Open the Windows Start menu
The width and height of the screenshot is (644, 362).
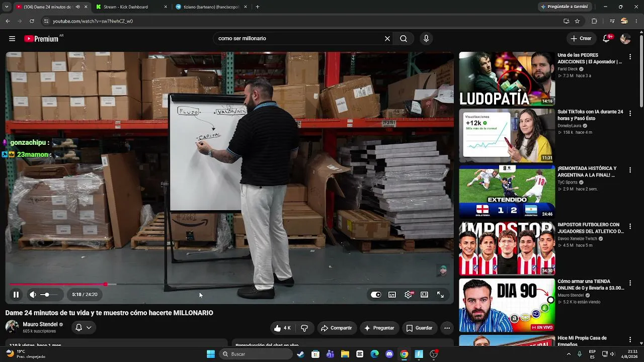[211, 354]
